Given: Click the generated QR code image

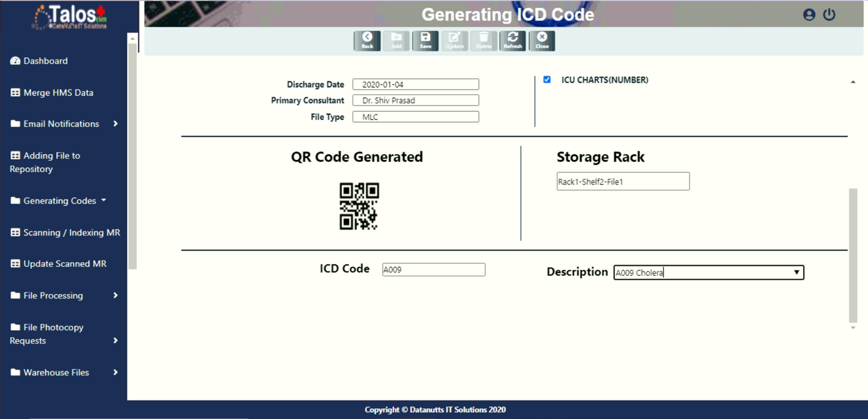Looking at the screenshot, I should click(359, 206).
